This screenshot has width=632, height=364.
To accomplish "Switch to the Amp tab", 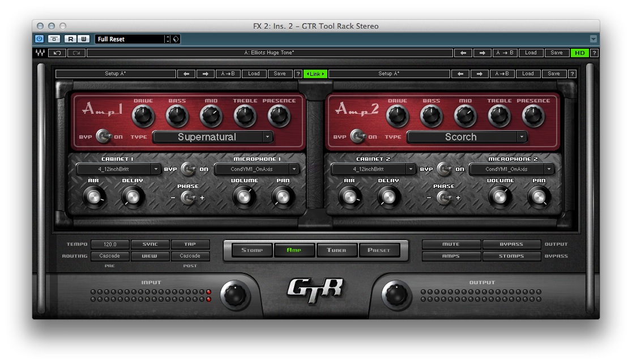I will pyautogui.click(x=294, y=250).
